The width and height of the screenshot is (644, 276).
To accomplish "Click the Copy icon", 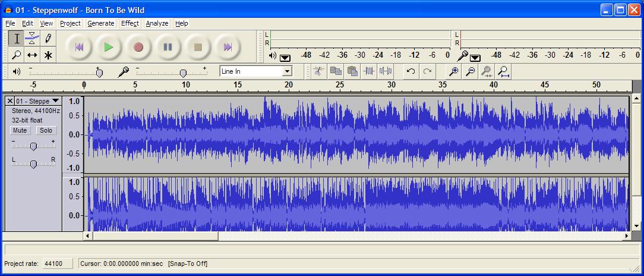I will [x=336, y=71].
